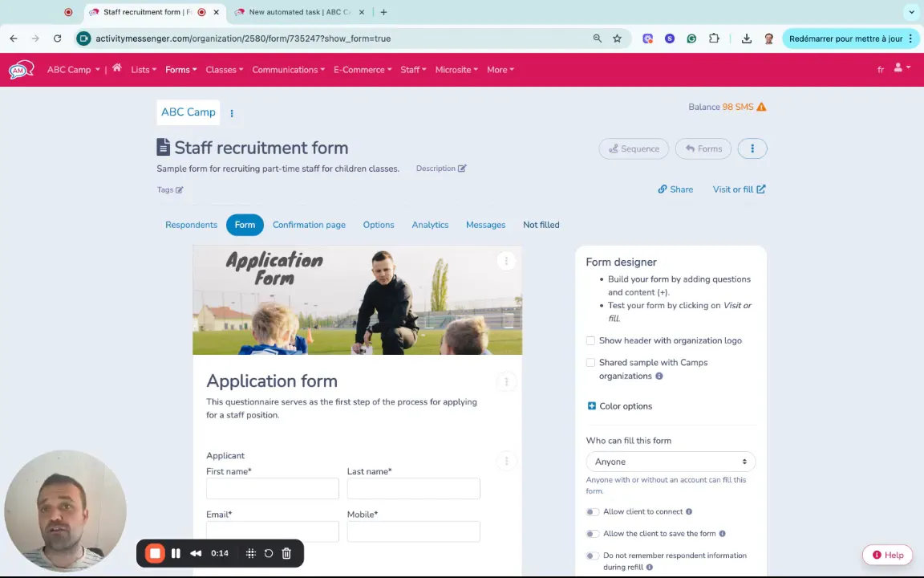Click the edit icon next to Description
This screenshot has width=924, height=578.
point(462,169)
